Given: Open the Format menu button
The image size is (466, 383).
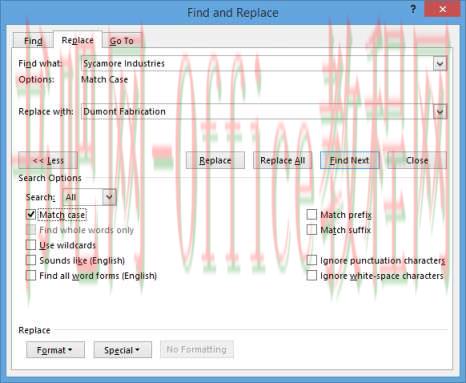Looking at the screenshot, I should (55, 350).
